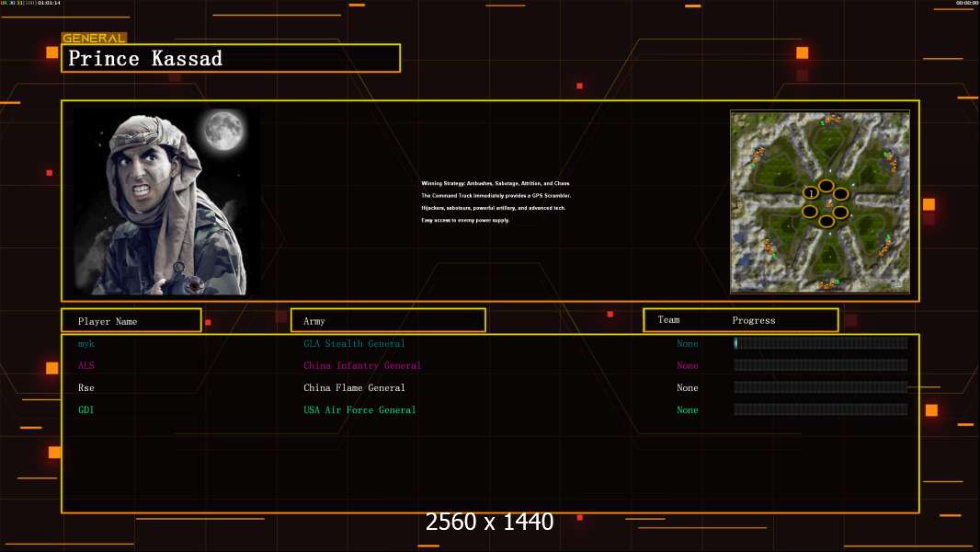Click GDI's loading progress bar

click(x=821, y=409)
